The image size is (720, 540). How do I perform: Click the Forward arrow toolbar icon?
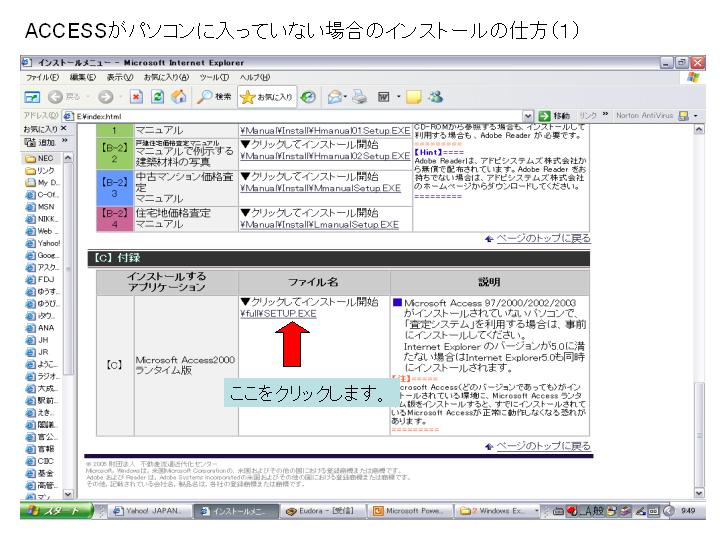(x=106, y=97)
